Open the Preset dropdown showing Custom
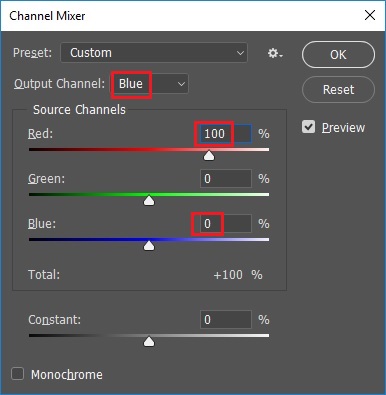This screenshot has height=395, width=386. pyautogui.click(x=154, y=53)
